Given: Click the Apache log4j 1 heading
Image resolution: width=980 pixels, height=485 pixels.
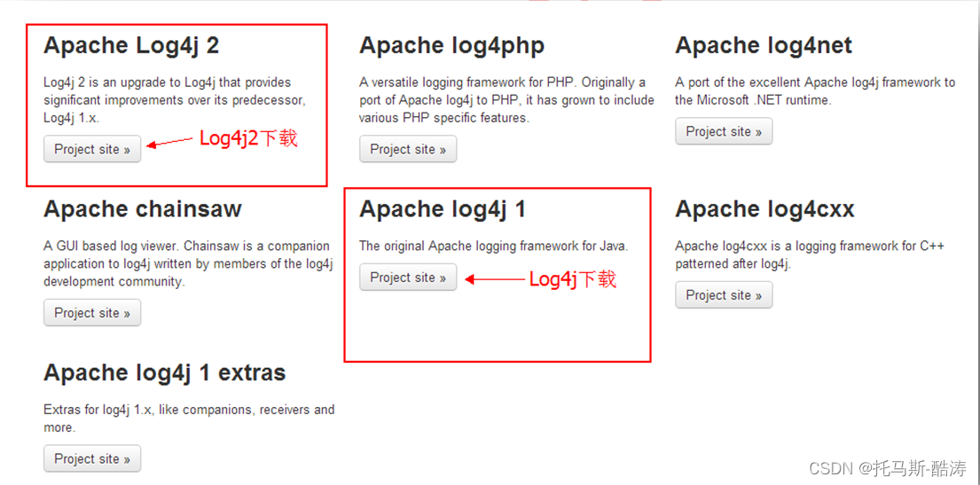Looking at the screenshot, I should coord(443,209).
